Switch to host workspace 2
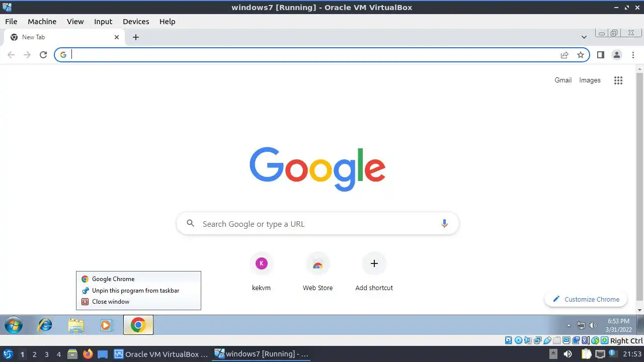 pyautogui.click(x=34, y=354)
